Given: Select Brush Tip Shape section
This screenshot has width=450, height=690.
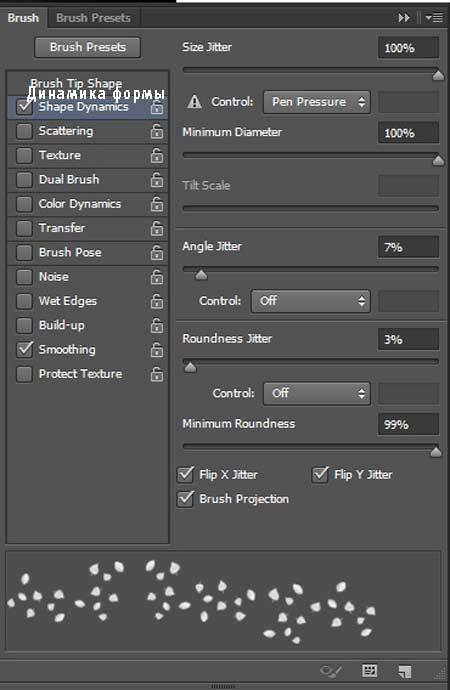Looking at the screenshot, I should [x=76, y=83].
